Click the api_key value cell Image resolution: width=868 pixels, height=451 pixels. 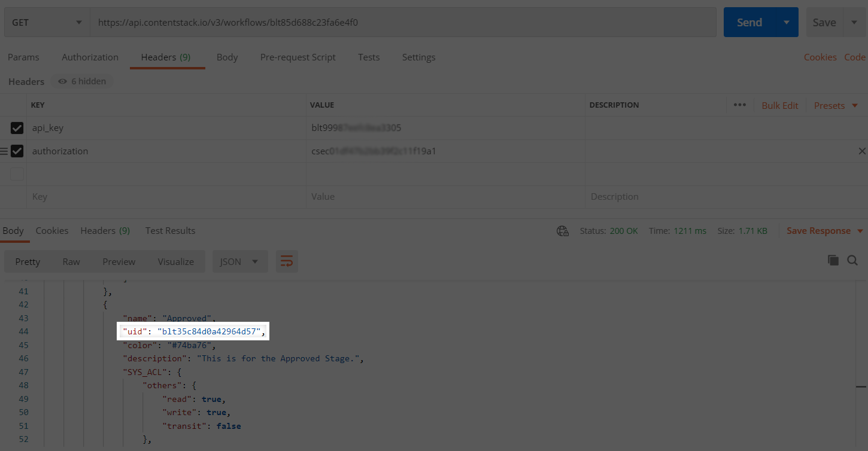tap(446, 128)
